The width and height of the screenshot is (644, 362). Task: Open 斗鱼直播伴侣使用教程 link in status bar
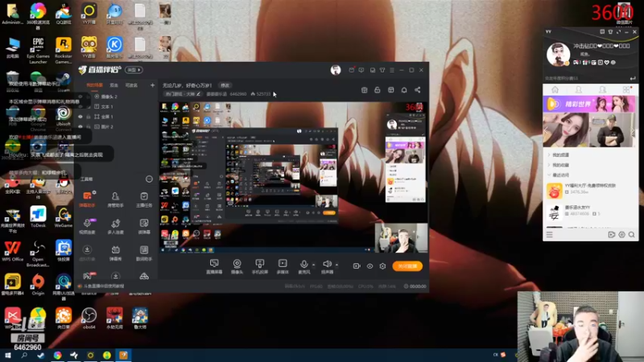click(104, 286)
